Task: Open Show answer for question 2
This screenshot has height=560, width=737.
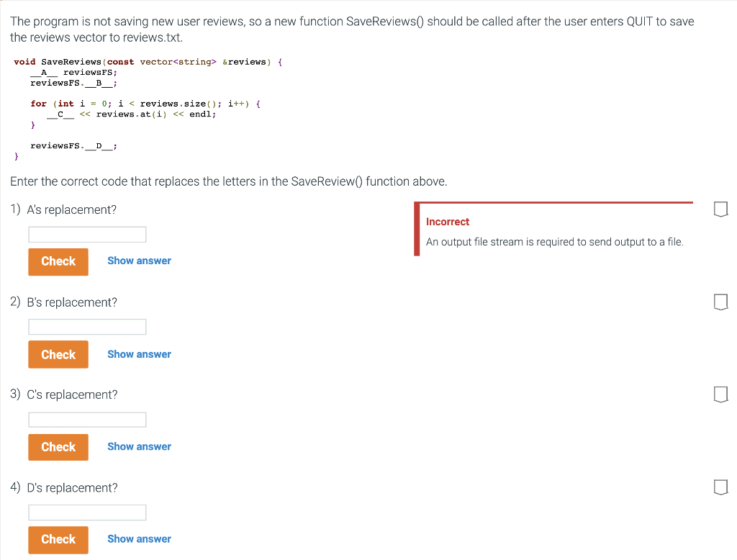Action: 139,353
